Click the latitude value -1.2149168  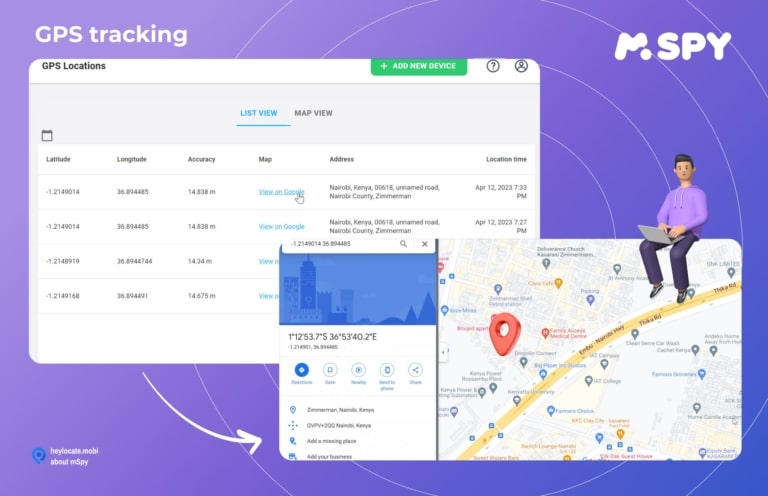point(63,296)
